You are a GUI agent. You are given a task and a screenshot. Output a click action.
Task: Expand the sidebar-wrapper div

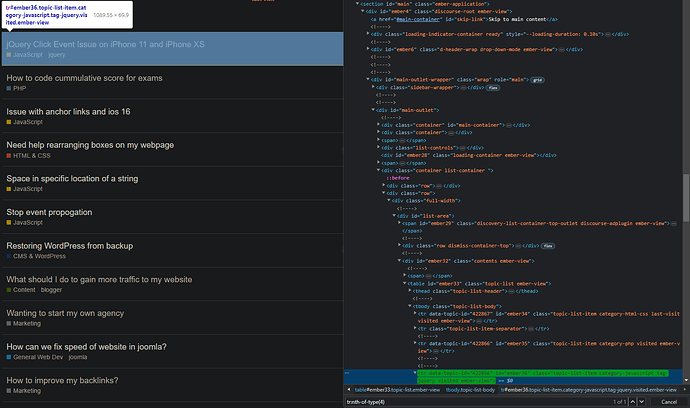[x=373, y=87]
